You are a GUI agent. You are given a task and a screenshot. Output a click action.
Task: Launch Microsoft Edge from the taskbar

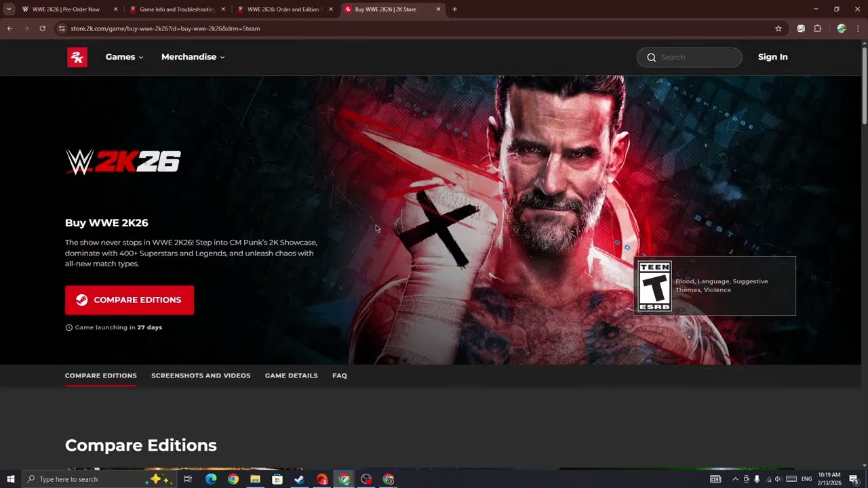pos(211,479)
